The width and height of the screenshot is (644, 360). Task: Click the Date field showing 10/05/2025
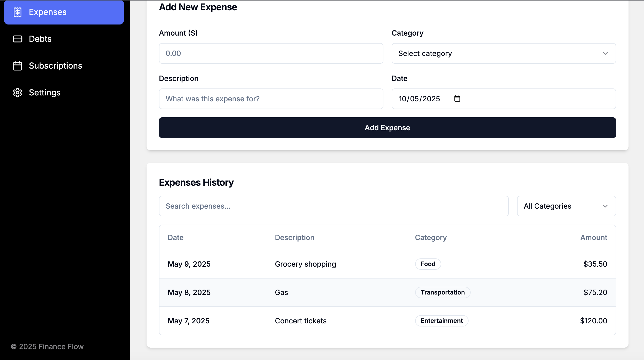point(419,99)
